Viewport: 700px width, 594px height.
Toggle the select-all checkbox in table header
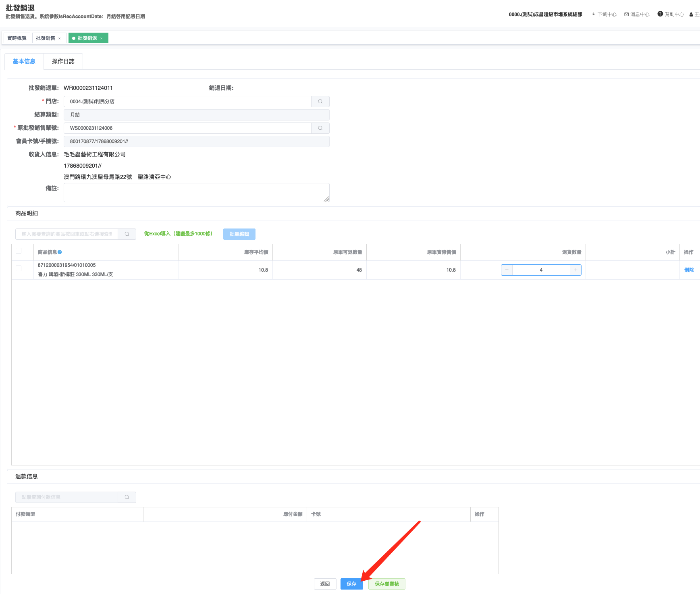[19, 251]
